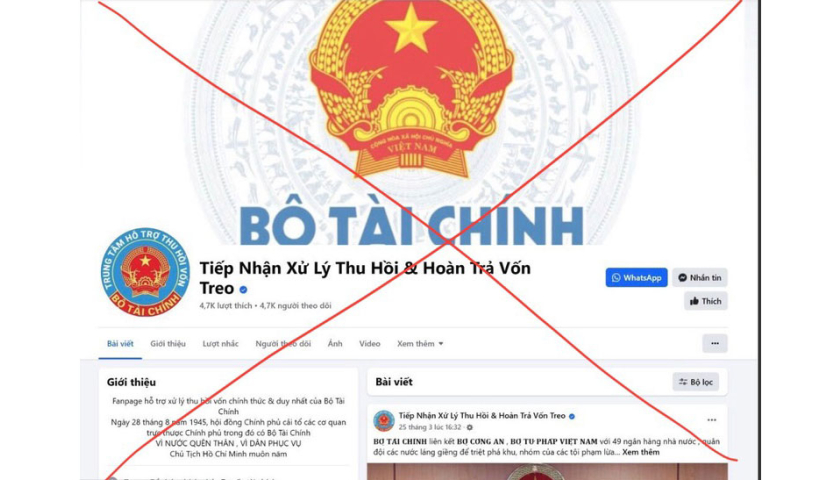Open the page profile picture logo
Viewport: 840px width, 480px height.
click(145, 272)
